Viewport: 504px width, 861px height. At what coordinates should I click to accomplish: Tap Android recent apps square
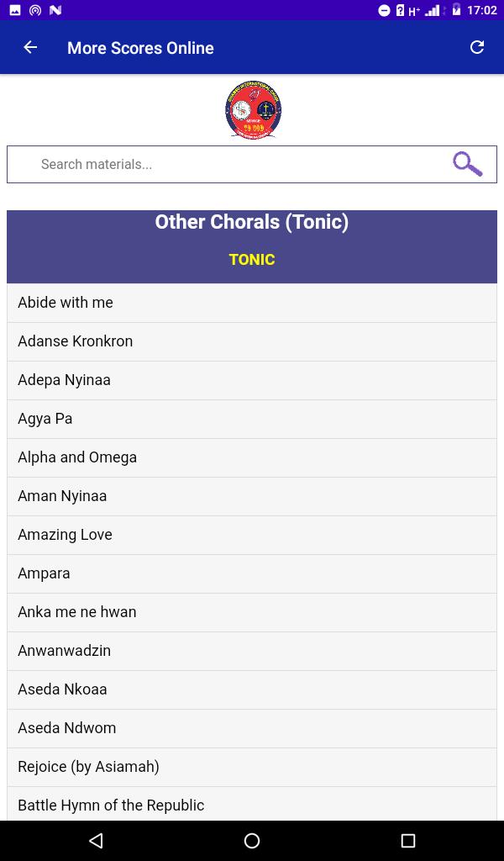click(407, 840)
